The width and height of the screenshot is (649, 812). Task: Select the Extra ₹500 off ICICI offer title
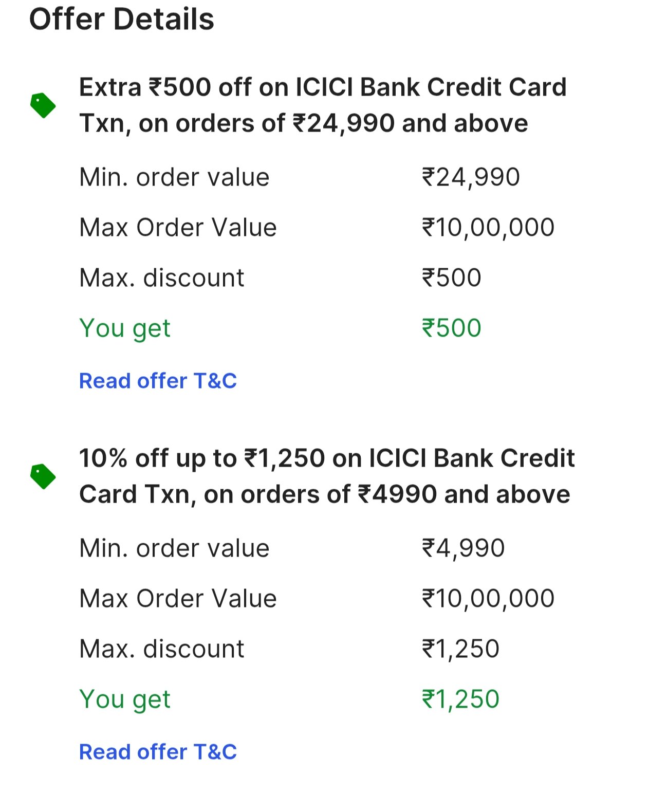pyautogui.click(x=323, y=105)
